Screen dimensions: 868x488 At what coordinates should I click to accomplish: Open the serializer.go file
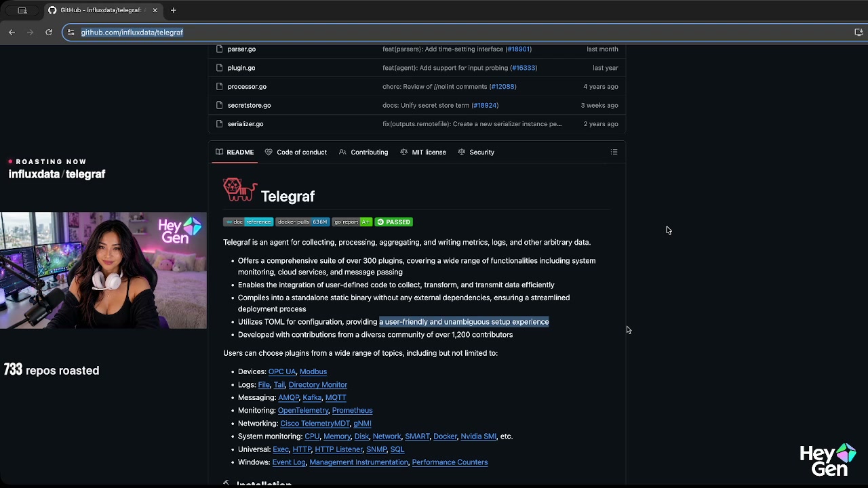[x=245, y=124]
